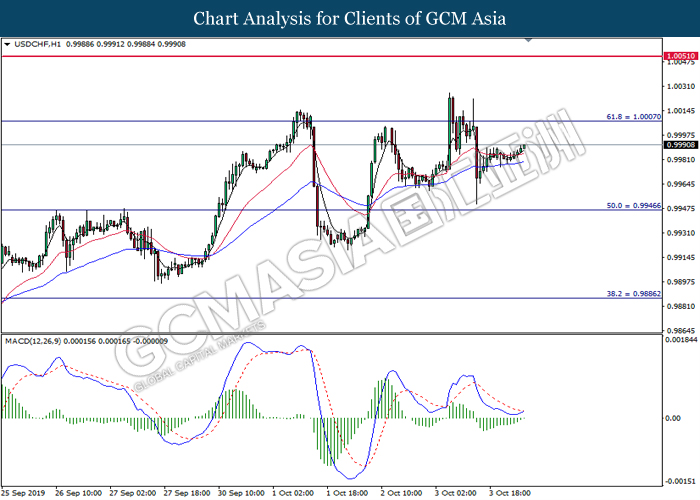The width and height of the screenshot is (700, 500).
Task: Click the 27 Sep 18:00 time label
Action: 186,492
